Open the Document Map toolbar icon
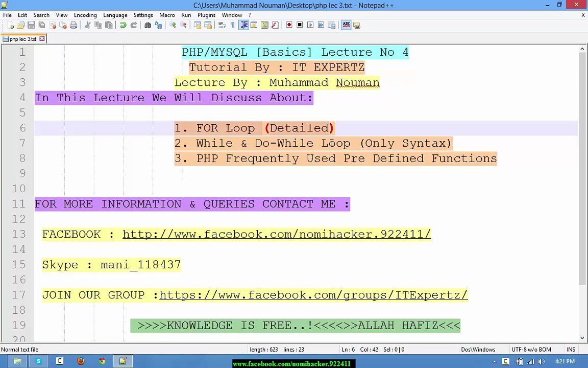This screenshot has width=588, height=368. [264, 25]
